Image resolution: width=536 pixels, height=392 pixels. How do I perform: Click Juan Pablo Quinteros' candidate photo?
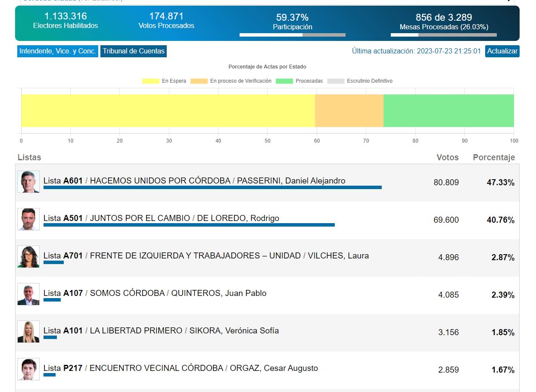pos(28,294)
